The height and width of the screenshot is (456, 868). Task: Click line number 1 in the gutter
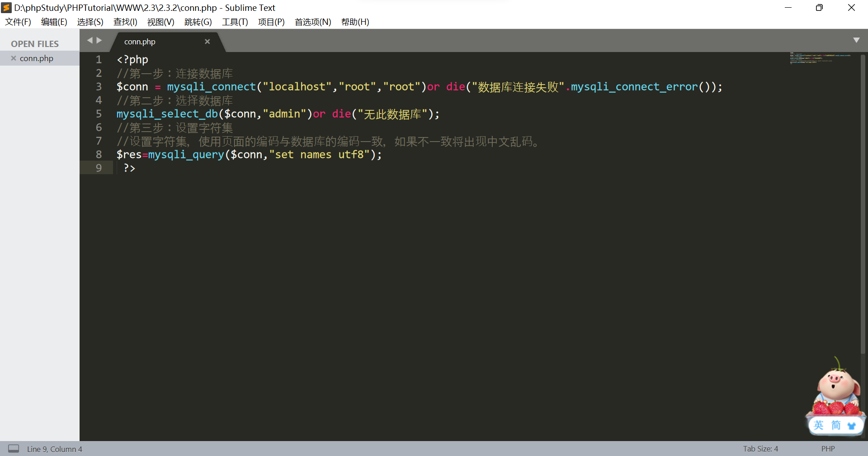[99, 59]
